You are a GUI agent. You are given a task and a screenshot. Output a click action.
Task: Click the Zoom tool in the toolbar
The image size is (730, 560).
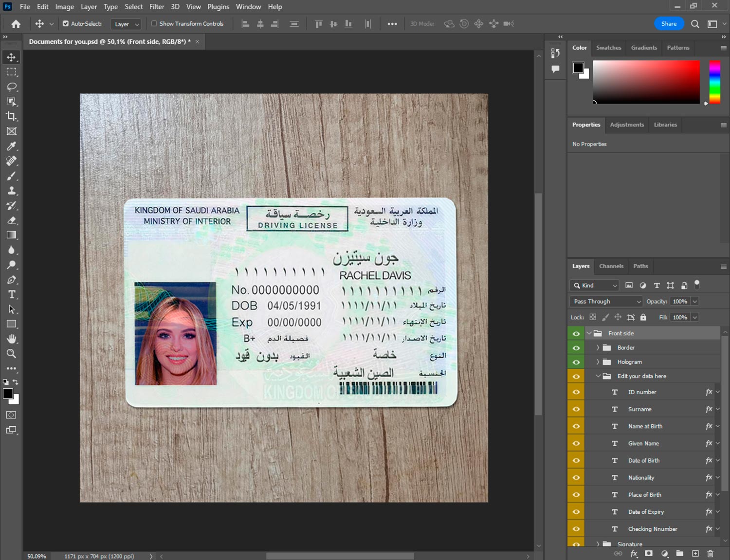coord(12,354)
